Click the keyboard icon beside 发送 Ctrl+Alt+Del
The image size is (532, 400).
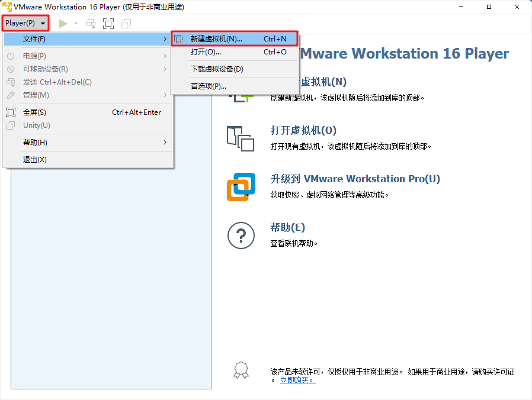11,82
